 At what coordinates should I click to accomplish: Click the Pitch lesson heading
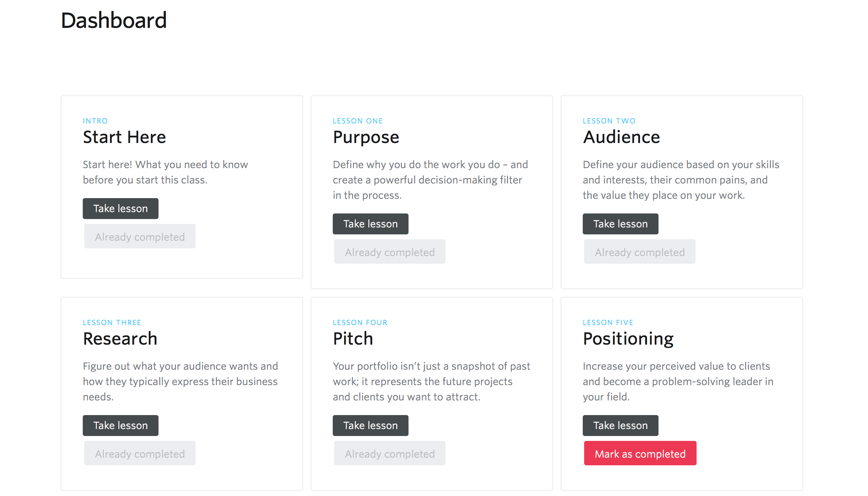[353, 338]
